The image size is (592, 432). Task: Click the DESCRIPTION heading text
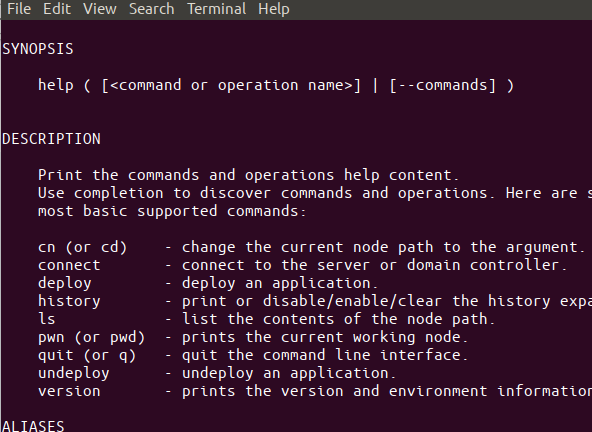[x=51, y=139]
